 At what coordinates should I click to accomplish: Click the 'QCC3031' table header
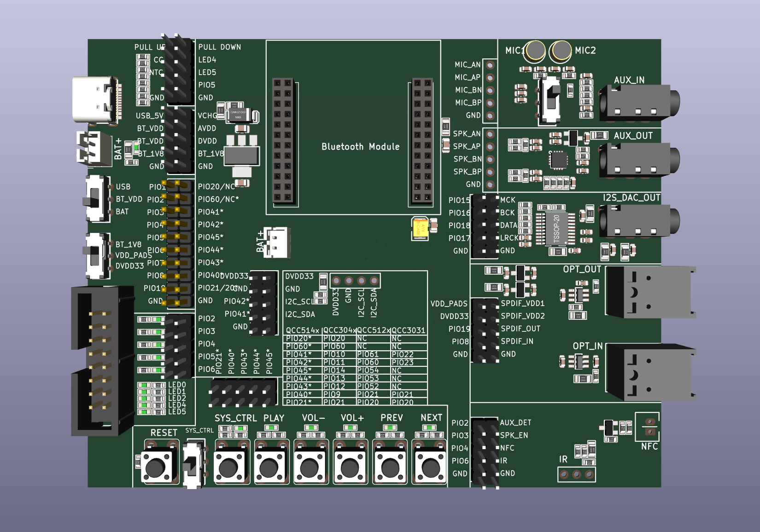[409, 330]
